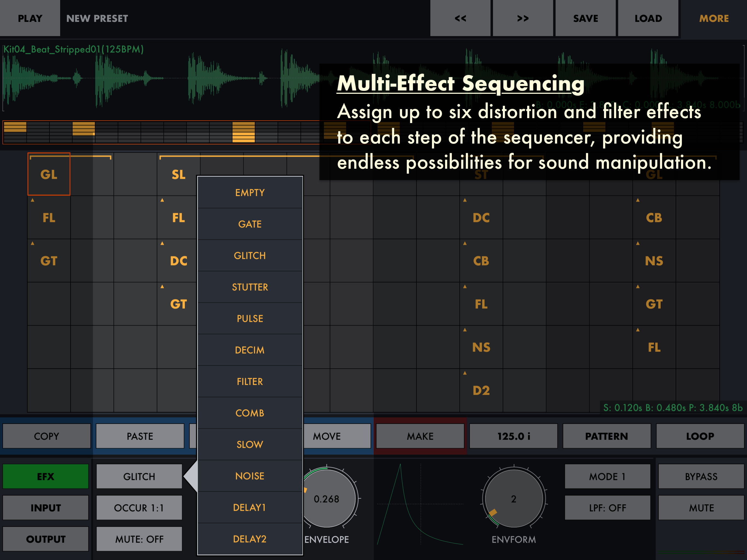Image resolution: width=747 pixels, height=560 pixels.
Task: Pick DELAY1 in the effect popup
Action: (250, 507)
